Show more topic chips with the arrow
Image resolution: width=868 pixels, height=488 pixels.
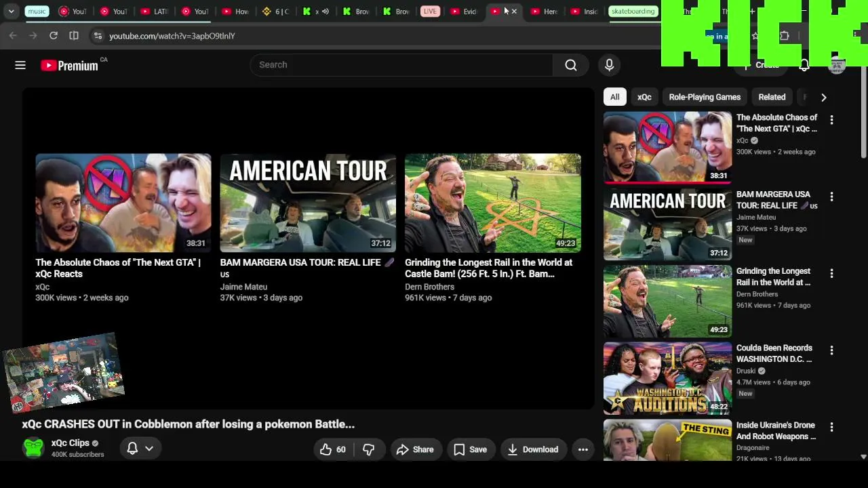(x=823, y=97)
